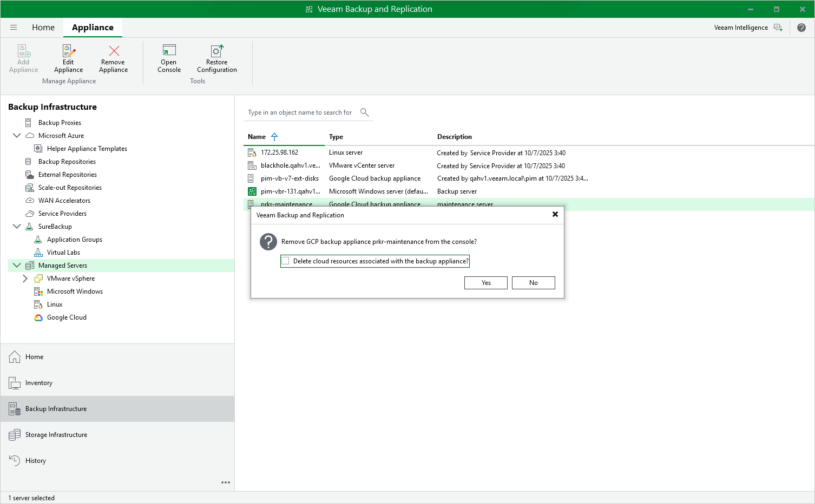The width and height of the screenshot is (815, 504).
Task: Expand the VMware vSphere tree node
Action: pos(25,278)
